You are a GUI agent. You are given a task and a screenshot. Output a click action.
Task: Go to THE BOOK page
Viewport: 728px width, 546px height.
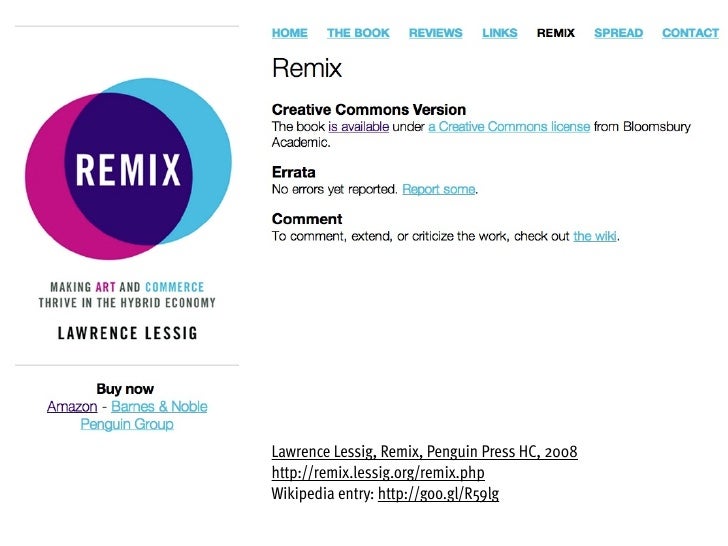point(358,33)
